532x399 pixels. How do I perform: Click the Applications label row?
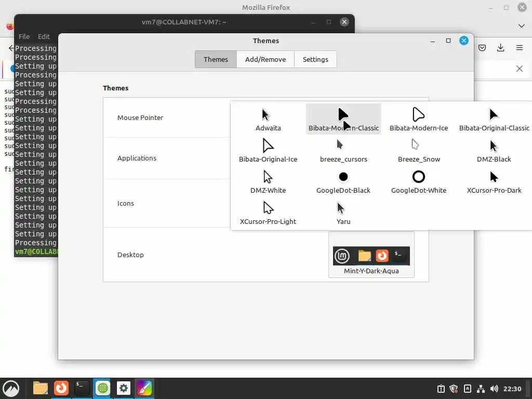(137, 158)
